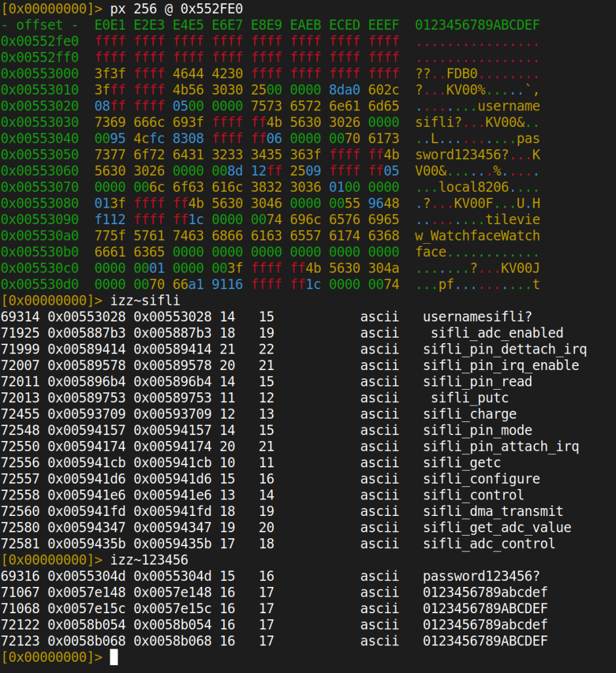
Task: Select the 'sifli_adc_enabled' string entry
Action: pos(496,333)
